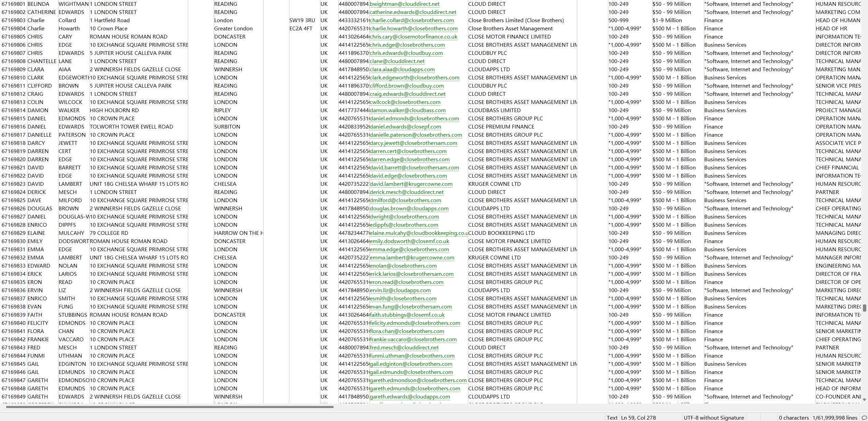Click the surname cell MULCAHY
The height and width of the screenshot is (421, 868).
[71, 233]
